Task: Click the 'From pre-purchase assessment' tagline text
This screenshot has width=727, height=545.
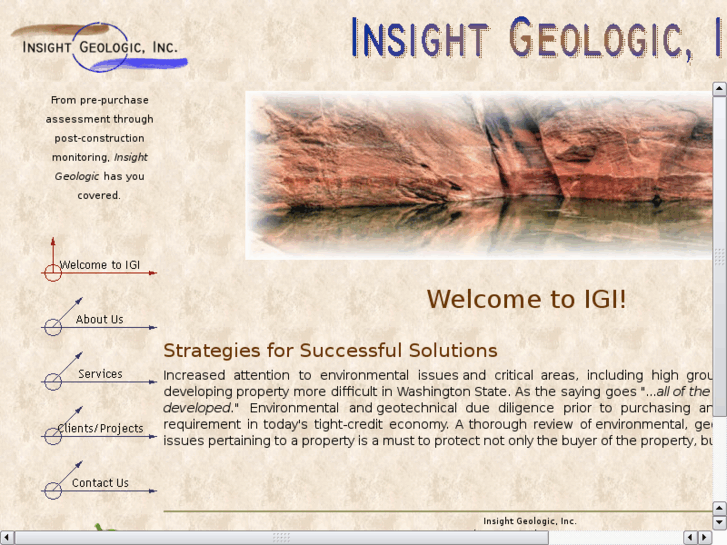Action: [99, 147]
